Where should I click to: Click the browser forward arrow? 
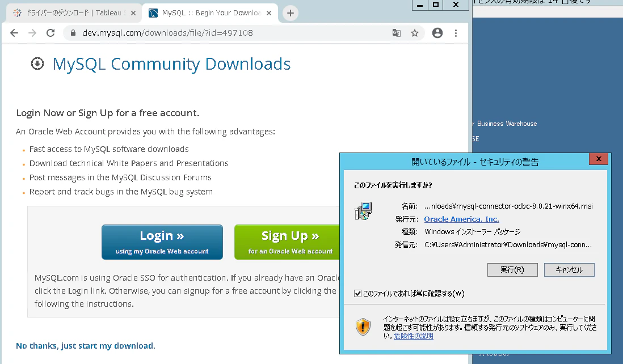(32, 33)
